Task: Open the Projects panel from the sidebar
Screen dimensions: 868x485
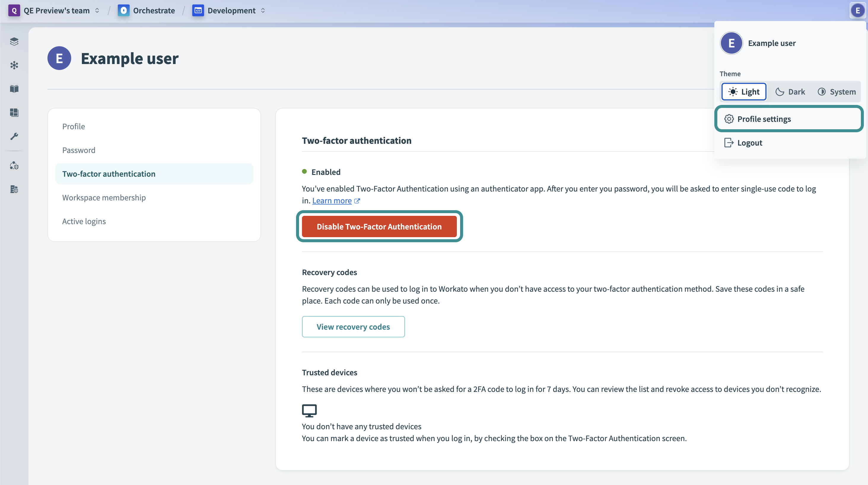Action: click(14, 42)
